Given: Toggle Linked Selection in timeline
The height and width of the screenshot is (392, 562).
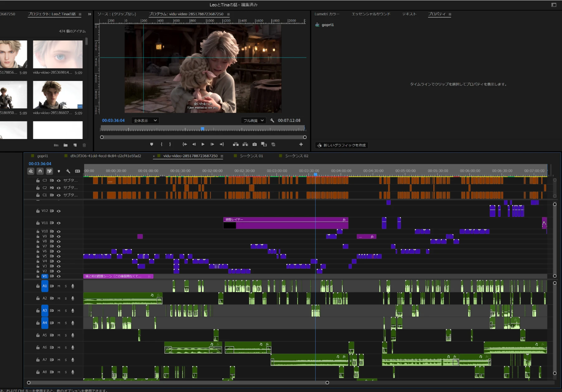Looking at the screenshot, I should pyautogui.click(x=49, y=171).
